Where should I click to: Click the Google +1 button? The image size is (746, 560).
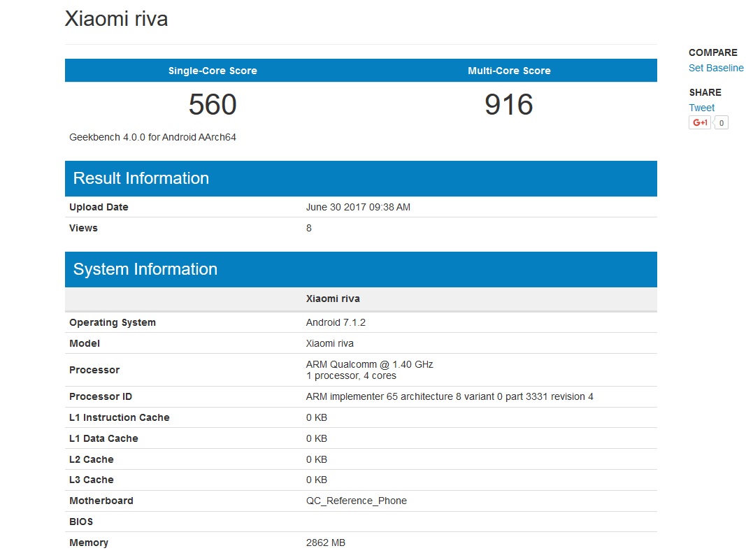(x=699, y=122)
